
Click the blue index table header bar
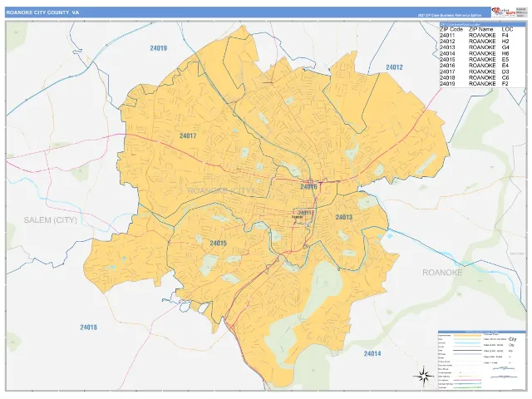coord(482,24)
